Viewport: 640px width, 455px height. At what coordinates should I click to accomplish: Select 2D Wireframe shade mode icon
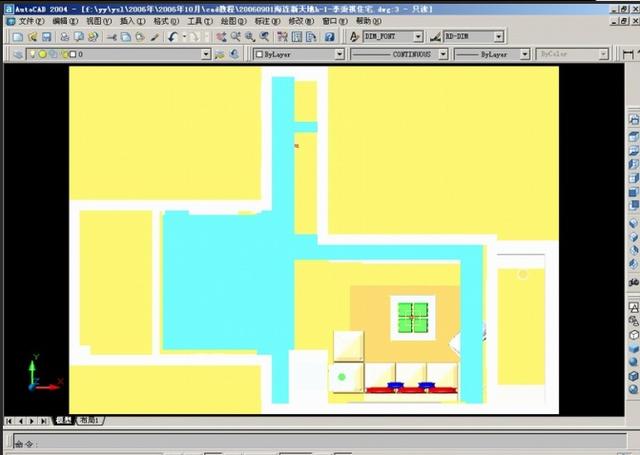pyautogui.click(x=633, y=307)
